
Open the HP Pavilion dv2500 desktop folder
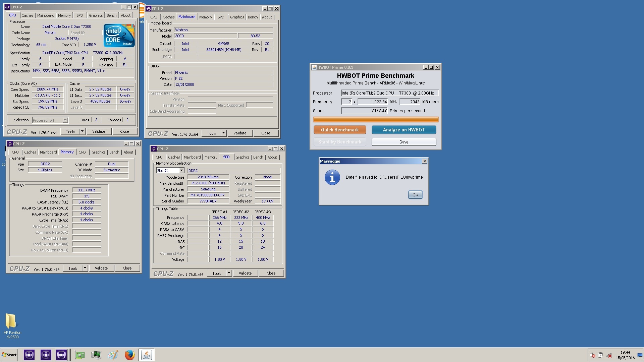pos(12,326)
